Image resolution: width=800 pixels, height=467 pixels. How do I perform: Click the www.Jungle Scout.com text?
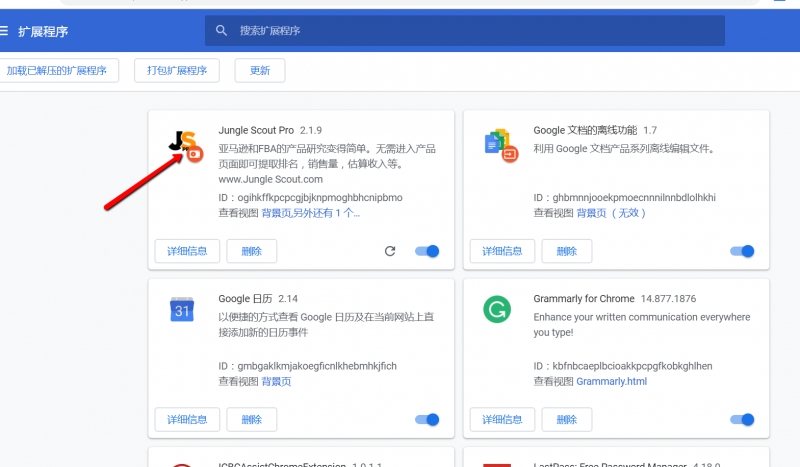(270, 179)
